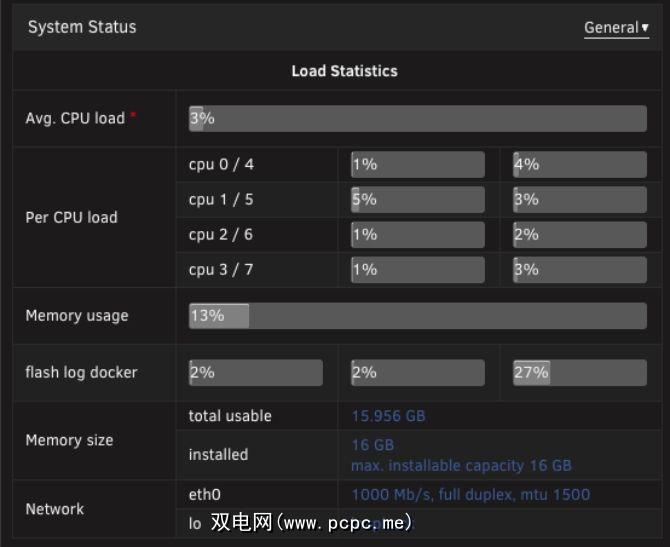Click the Memory usage 13% bar
This screenshot has height=547, width=670.
pos(417,316)
